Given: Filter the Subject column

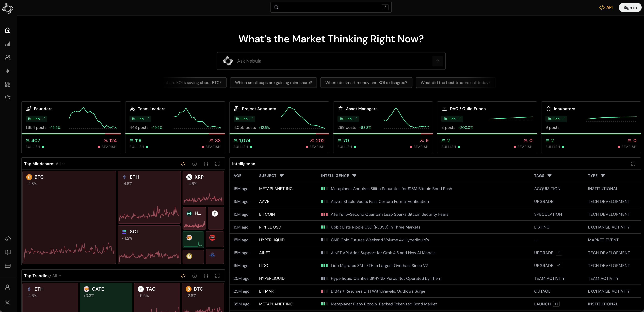Looking at the screenshot, I should tap(282, 176).
